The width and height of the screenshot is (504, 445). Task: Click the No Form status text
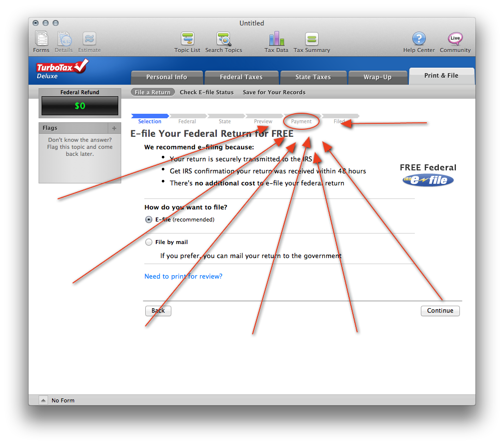(x=63, y=400)
